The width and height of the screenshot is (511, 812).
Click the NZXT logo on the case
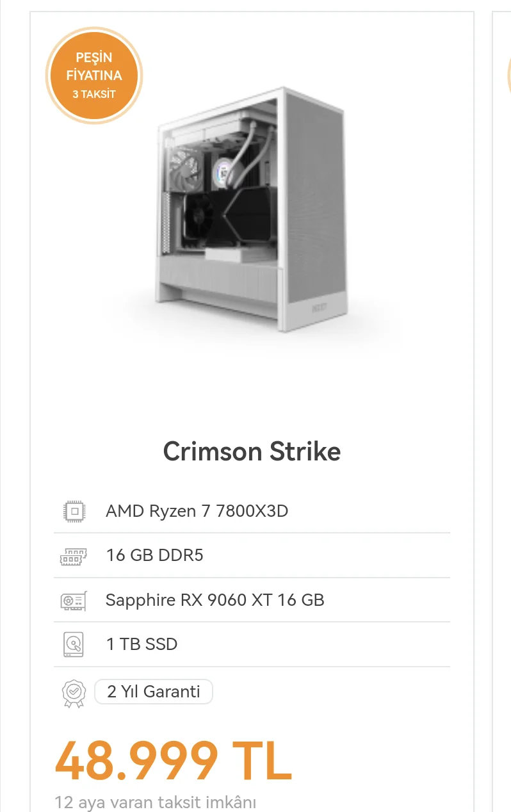[321, 307]
